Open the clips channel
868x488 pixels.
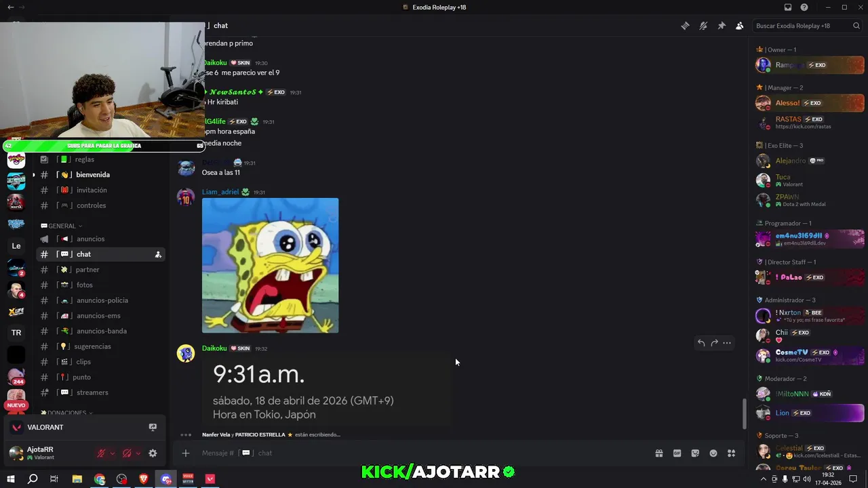[100, 362]
